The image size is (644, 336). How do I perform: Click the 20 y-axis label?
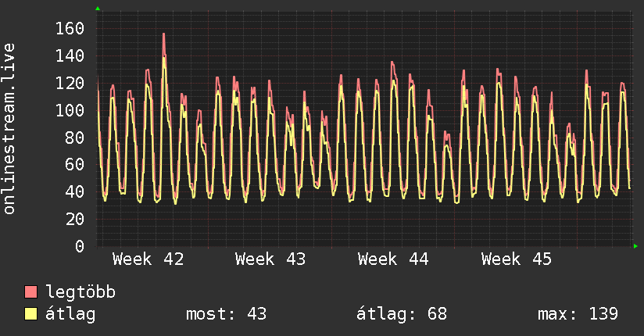(x=75, y=219)
